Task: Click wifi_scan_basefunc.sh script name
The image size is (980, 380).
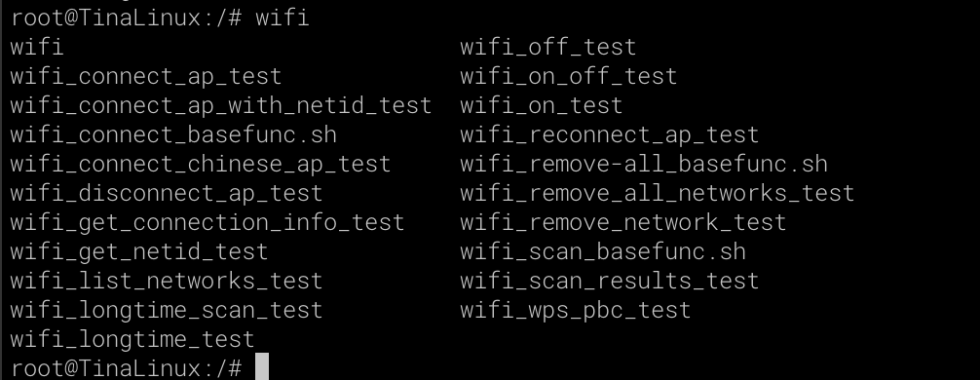Action: pyautogui.click(x=603, y=252)
